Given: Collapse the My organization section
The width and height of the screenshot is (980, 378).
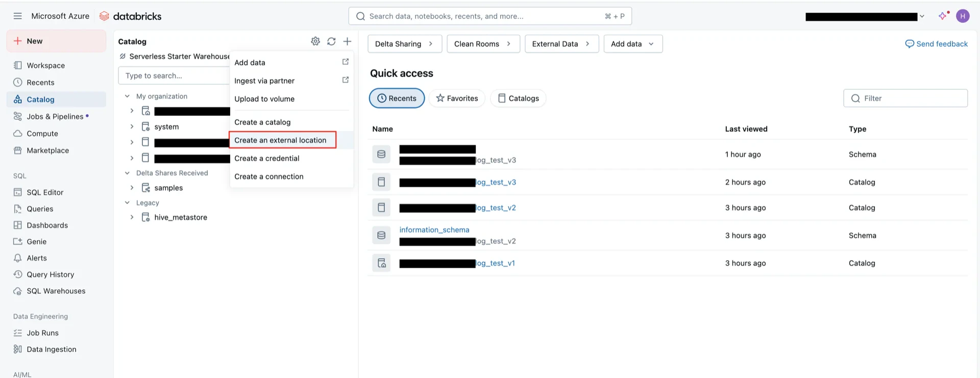Looking at the screenshot, I should click(127, 96).
